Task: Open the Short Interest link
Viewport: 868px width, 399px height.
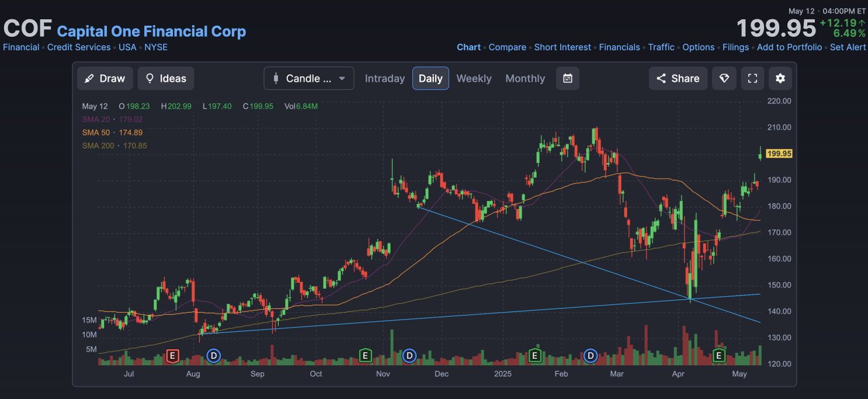Action: pyautogui.click(x=563, y=47)
